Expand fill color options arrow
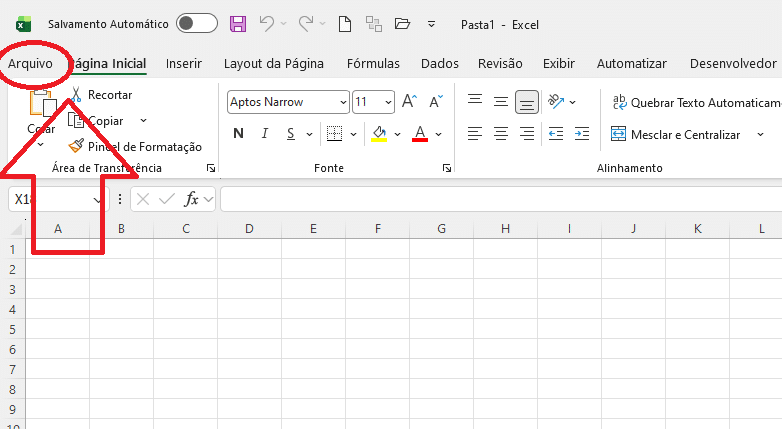The image size is (782, 429). coord(397,134)
